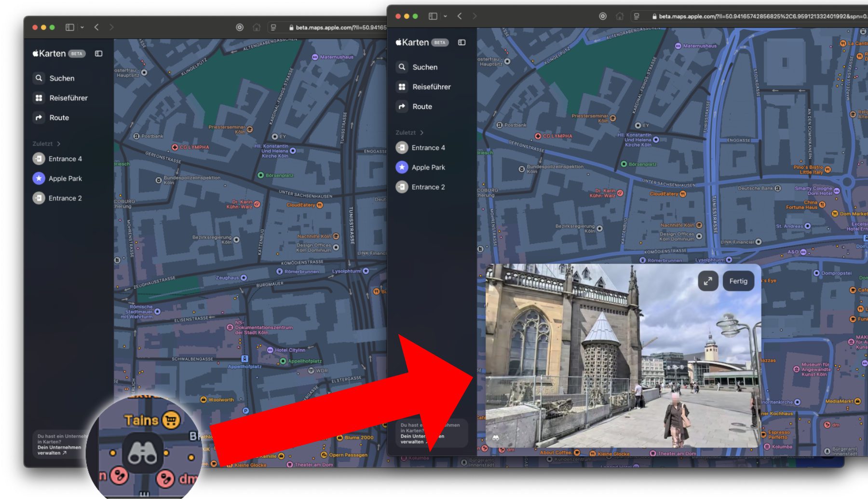Expand Zuletzt chevron in front window
The width and height of the screenshot is (868, 499).
(x=422, y=133)
